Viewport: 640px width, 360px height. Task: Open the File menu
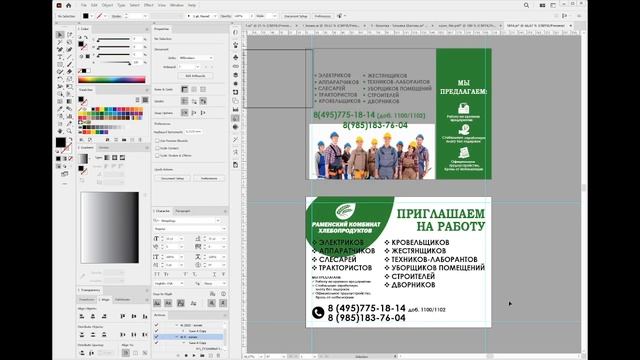pos(84,5)
